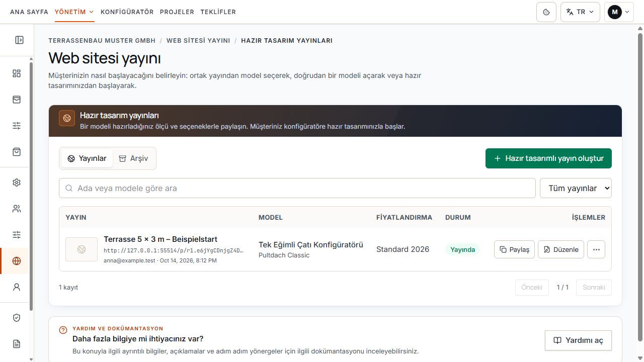This screenshot has height=362, width=644.
Task: Click Yardımı aç button
Action: pos(578,340)
